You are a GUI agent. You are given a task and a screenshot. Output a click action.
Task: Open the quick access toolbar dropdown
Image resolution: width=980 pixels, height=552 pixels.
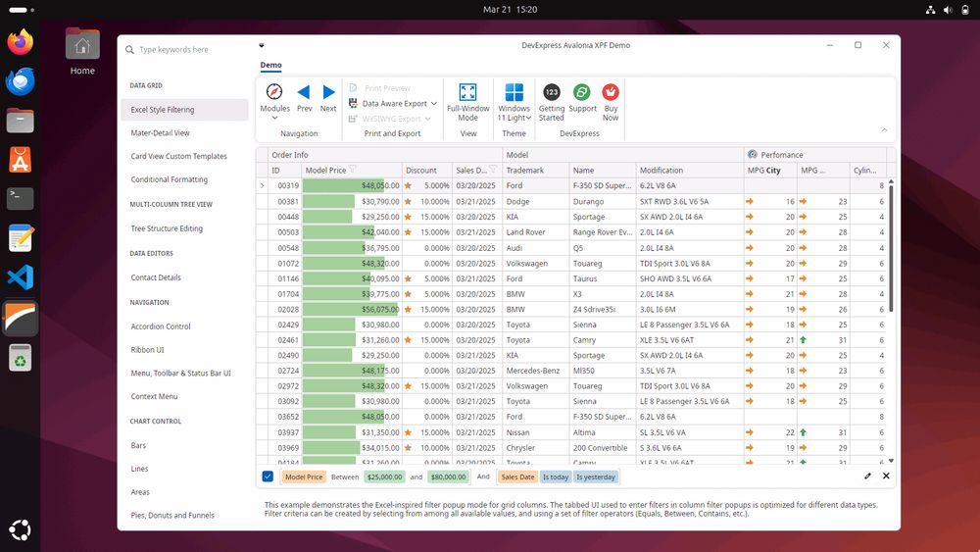[x=262, y=45]
